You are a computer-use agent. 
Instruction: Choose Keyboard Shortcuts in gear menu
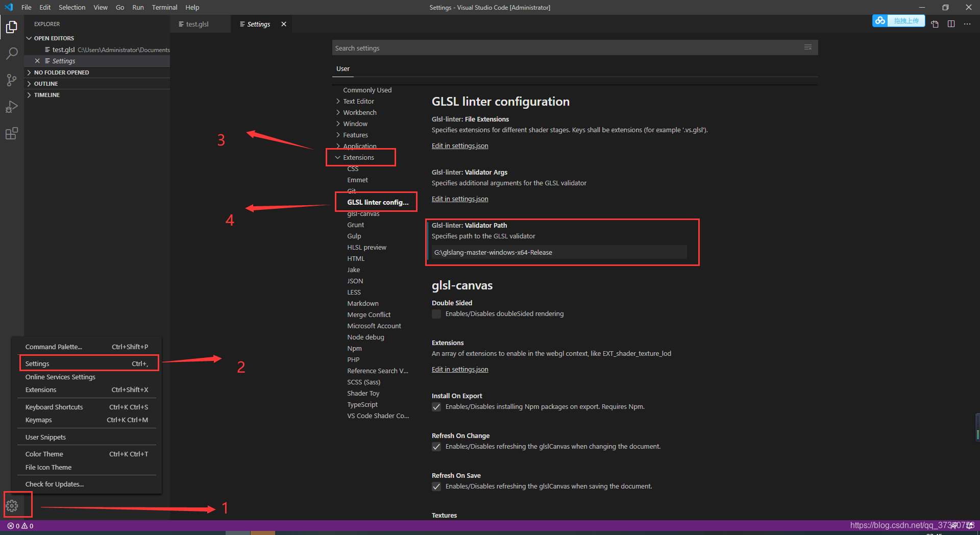pos(87,407)
